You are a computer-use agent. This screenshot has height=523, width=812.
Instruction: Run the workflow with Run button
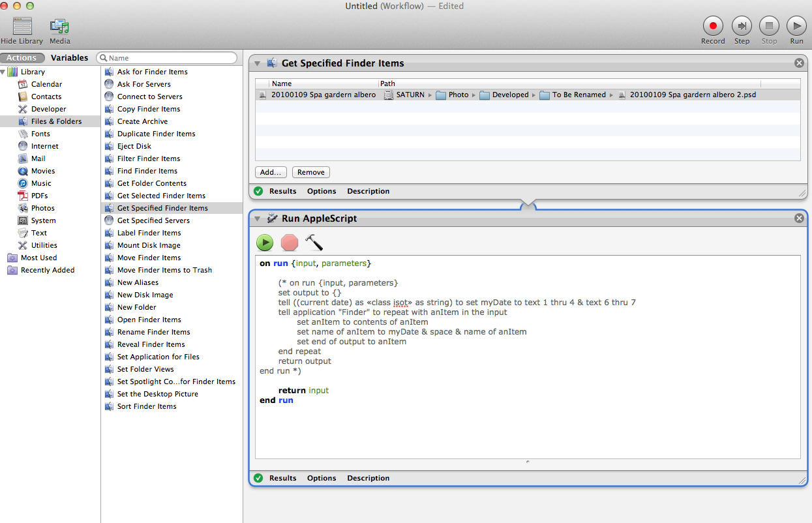[x=796, y=26]
